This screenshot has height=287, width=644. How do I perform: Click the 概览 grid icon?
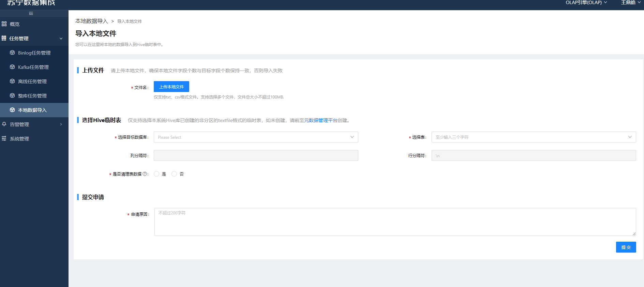click(4, 24)
